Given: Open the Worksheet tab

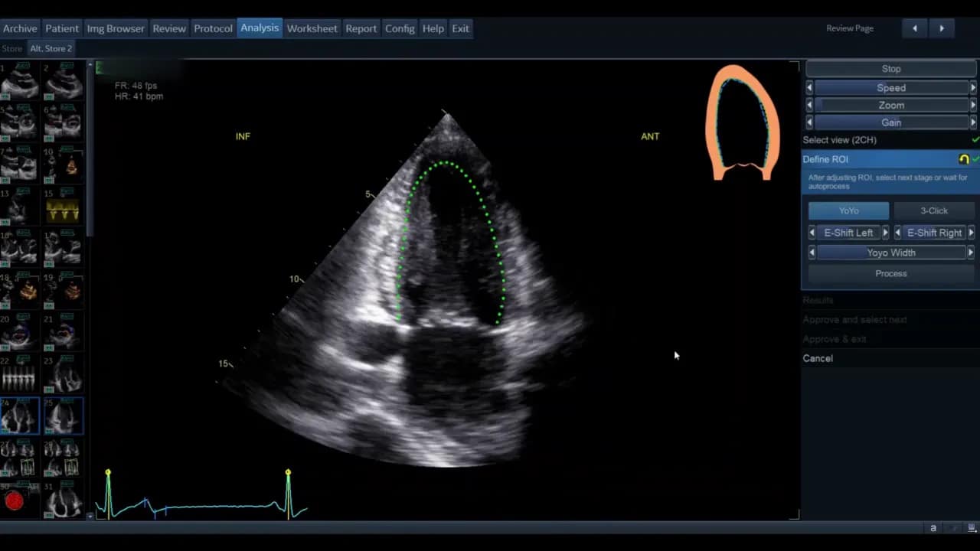Looking at the screenshot, I should point(312,28).
